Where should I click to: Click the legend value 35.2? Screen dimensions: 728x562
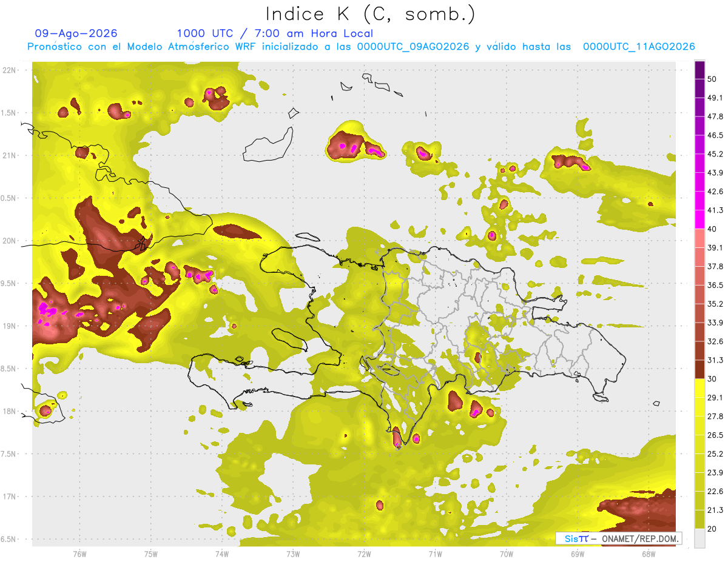pos(715,304)
